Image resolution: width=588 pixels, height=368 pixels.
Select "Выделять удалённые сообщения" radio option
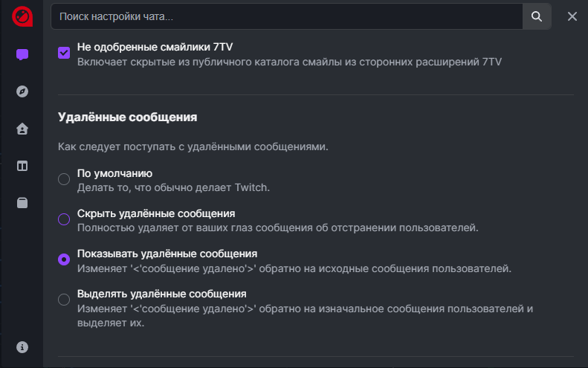click(x=64, y=300)
